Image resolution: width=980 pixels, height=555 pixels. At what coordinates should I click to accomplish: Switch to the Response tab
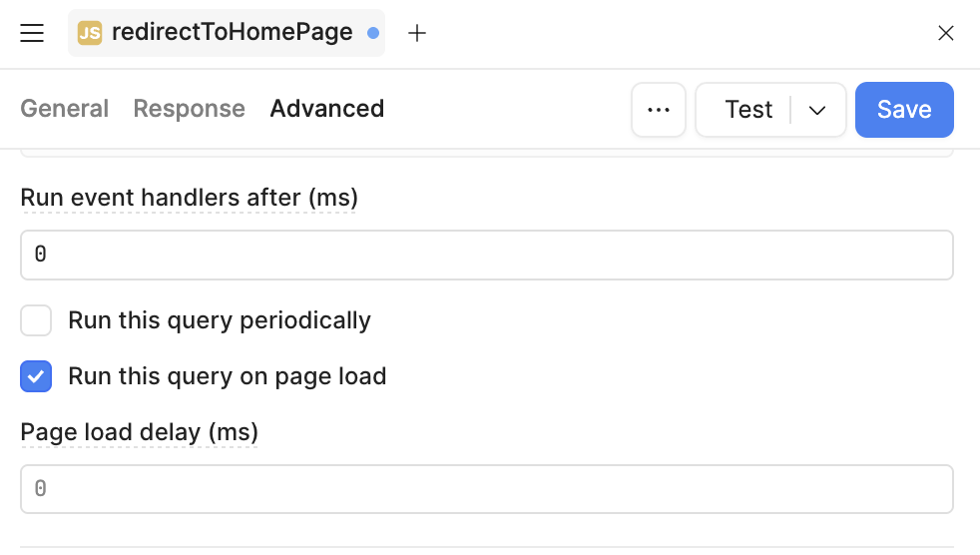point(189,109)
